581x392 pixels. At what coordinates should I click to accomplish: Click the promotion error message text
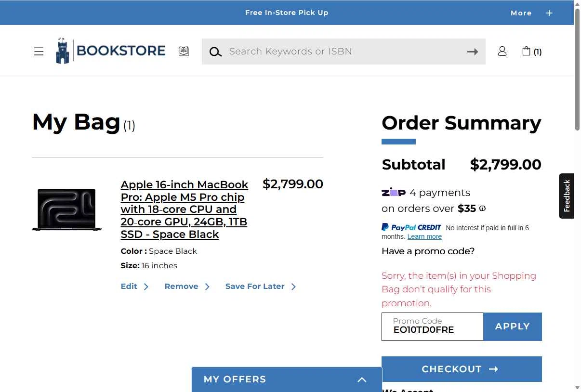point(459,289)
